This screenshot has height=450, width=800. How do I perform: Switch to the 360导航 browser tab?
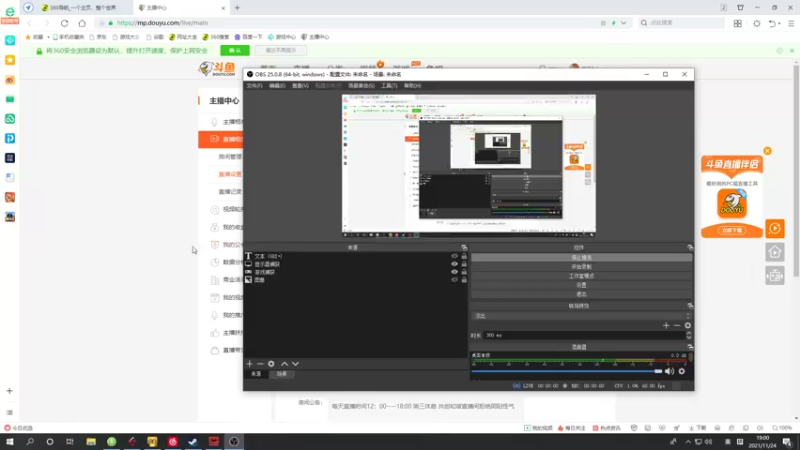(x=85, y=8)
